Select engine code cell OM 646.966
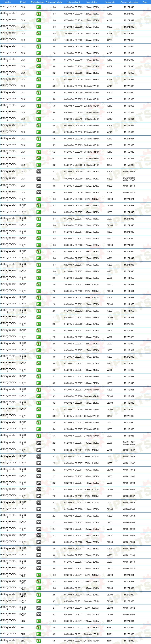This screenshot has width=151, height=644. coord(129,172)
